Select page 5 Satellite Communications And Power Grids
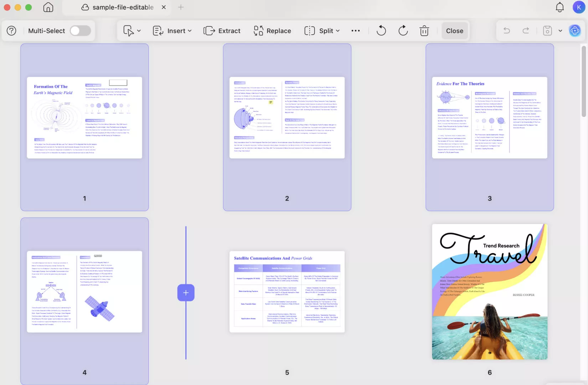588x385 pixels. click(x=287, y=292)
